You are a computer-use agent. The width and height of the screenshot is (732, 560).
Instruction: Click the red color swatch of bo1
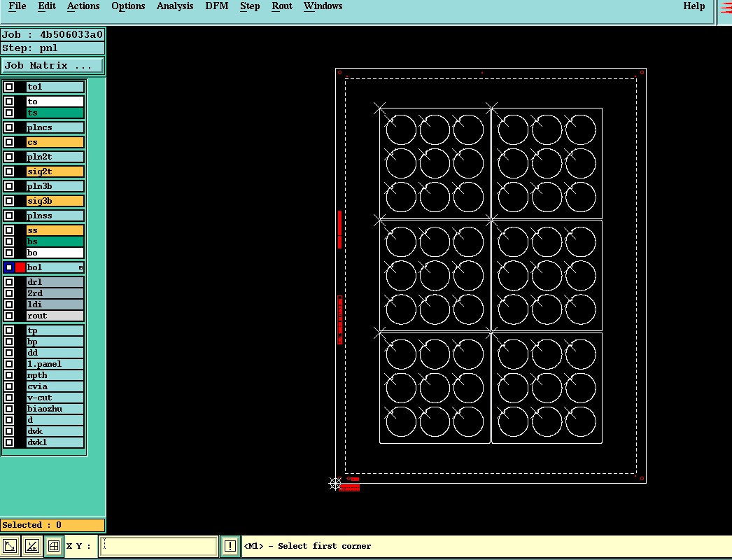pyautogui.click(x=20, y=267)
